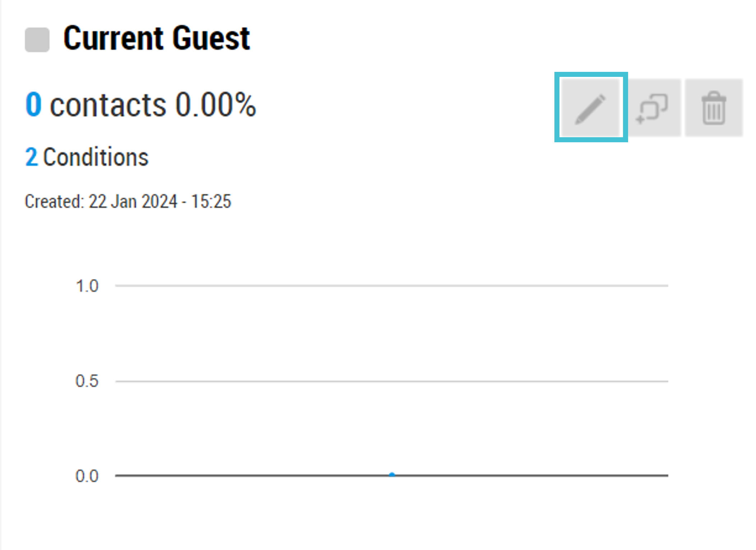Screen dimensions: 756x550
Task: Edit the Current Guest segment with pencil icon
Action: click(591, 107)
